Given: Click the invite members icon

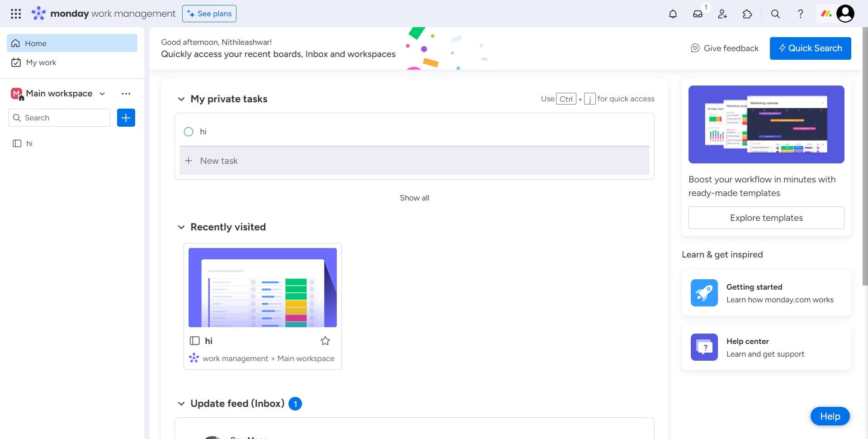Looking at the screenshot, I should [x=722, y=14].
